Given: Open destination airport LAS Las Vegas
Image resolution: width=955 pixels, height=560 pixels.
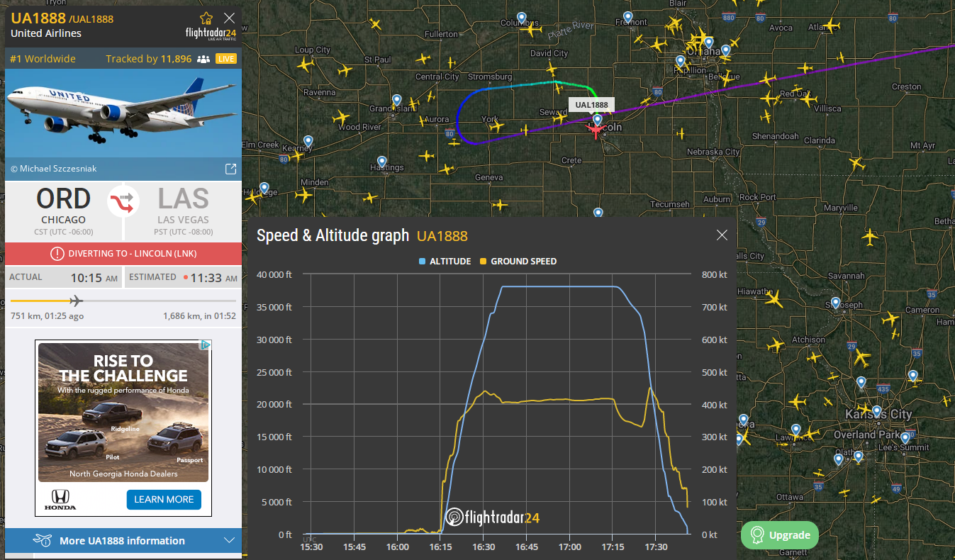Looking at the screenshot, I should click(x=183, y=210).
